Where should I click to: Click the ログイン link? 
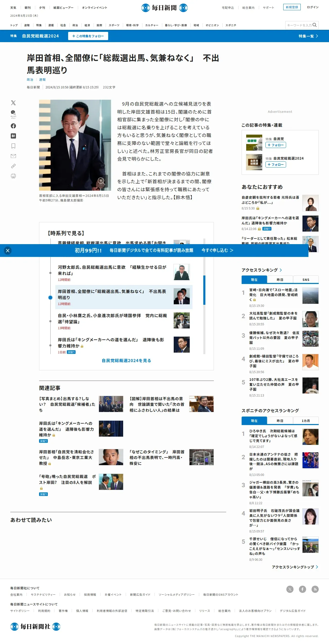(313, 7)
